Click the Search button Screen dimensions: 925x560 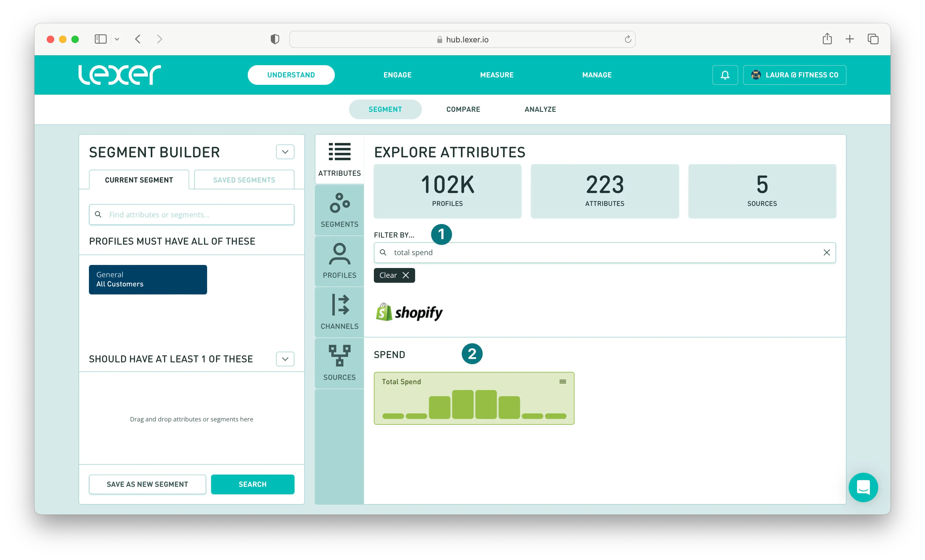click(252, 484)
